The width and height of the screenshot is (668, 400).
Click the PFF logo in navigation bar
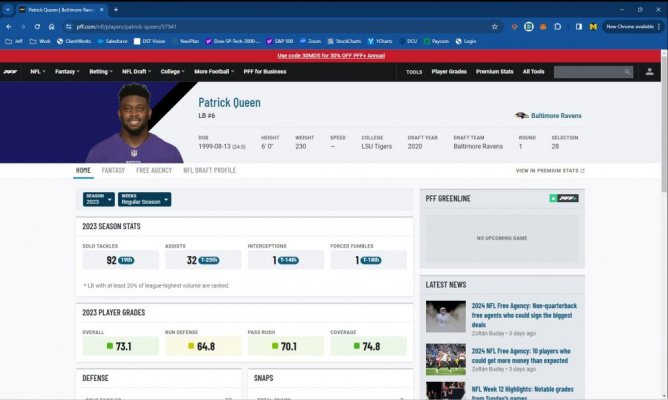point(10,72)
